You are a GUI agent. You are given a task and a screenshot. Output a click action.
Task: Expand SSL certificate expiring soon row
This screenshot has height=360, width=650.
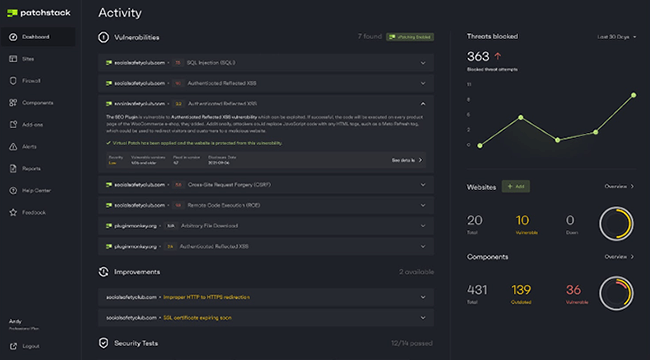tap(266, 318)
